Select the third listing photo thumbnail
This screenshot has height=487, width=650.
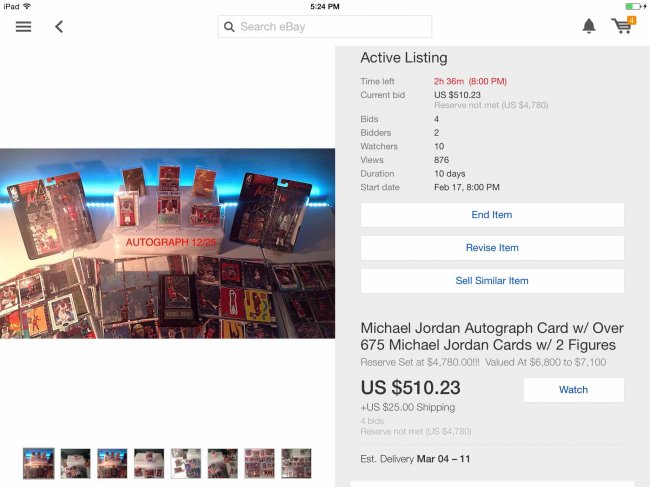(112, 463)
